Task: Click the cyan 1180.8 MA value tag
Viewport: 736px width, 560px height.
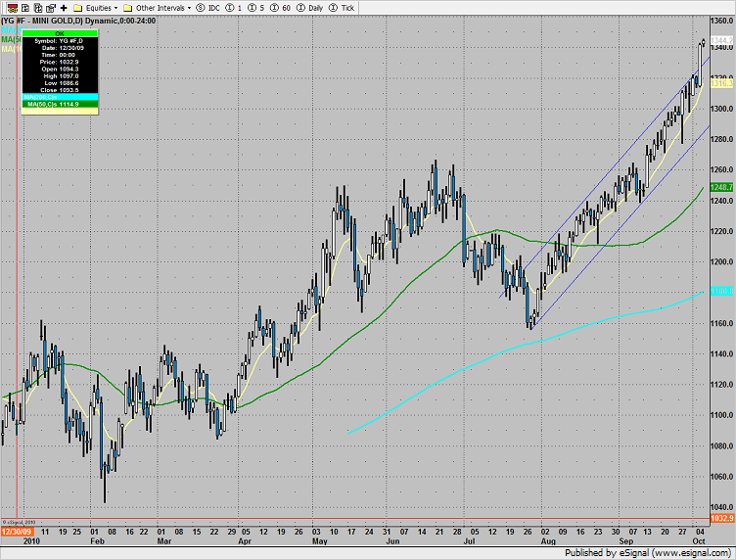Action: [x=722, y=291]
